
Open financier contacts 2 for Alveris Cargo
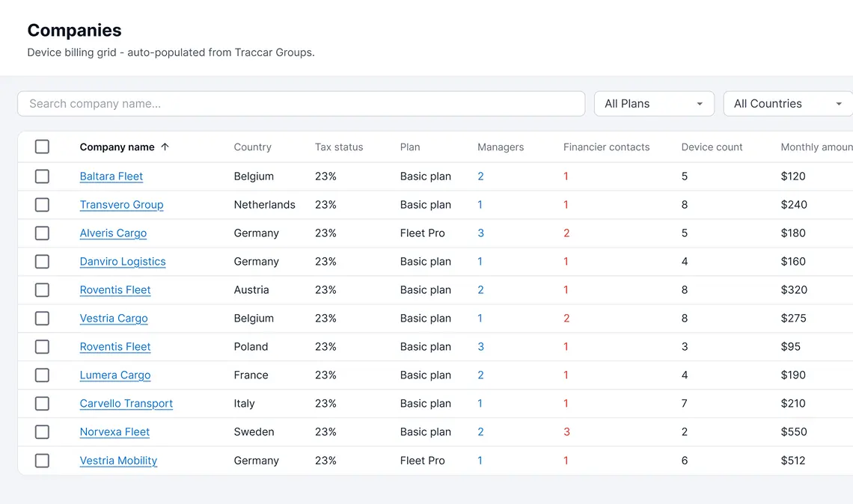click(566, 233)
